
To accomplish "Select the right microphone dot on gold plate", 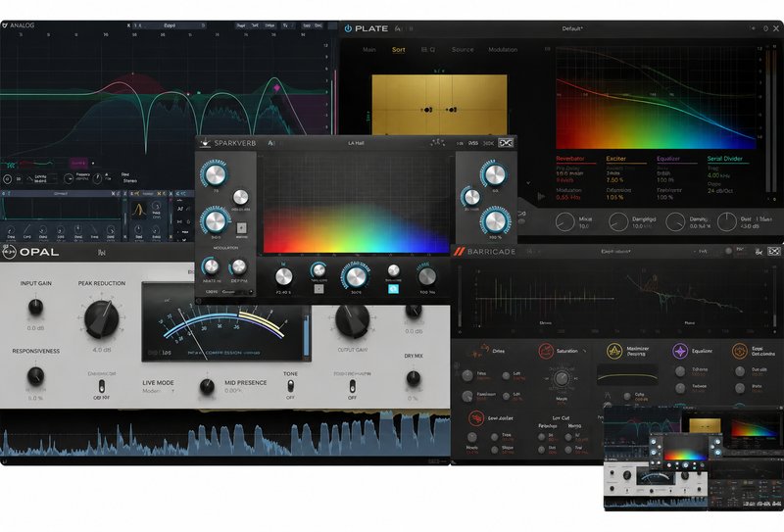I will 451,110.
